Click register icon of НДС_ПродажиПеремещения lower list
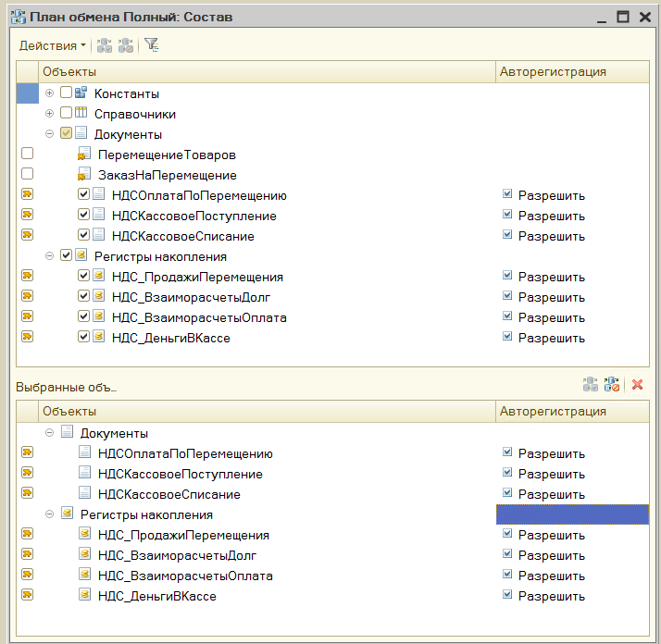Screen dimensions: 661x644 pos(85,534)
